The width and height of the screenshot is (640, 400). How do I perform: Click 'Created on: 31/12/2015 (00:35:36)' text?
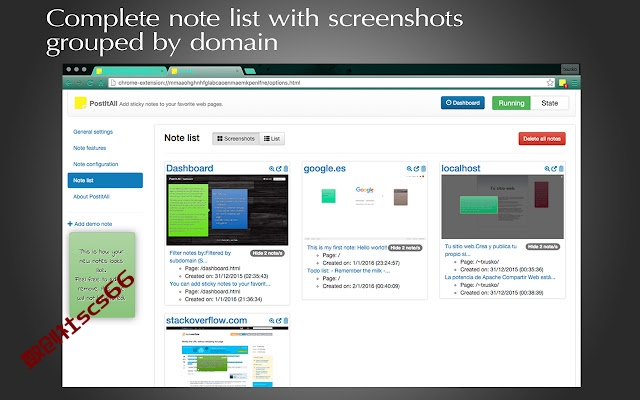[x=502, y=269]
